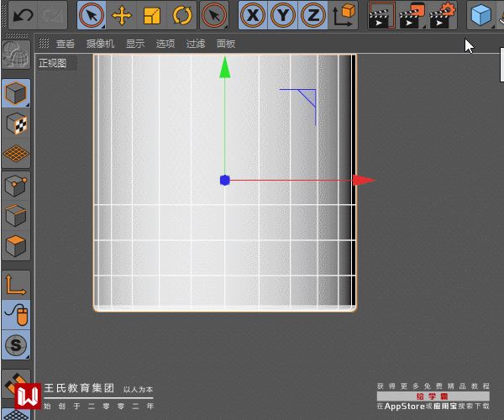Click Render to Picture Viewer icon

[x=412, y=15]
